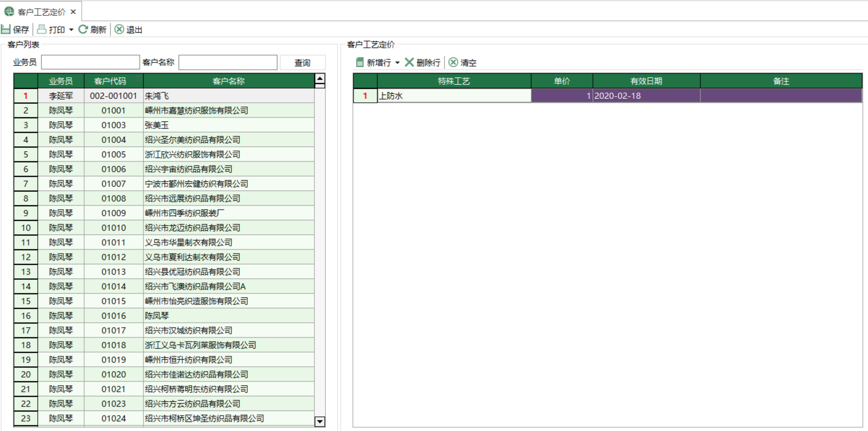Select the 客户工艺定价 tab
868x431 pixels.
(41, 12)
